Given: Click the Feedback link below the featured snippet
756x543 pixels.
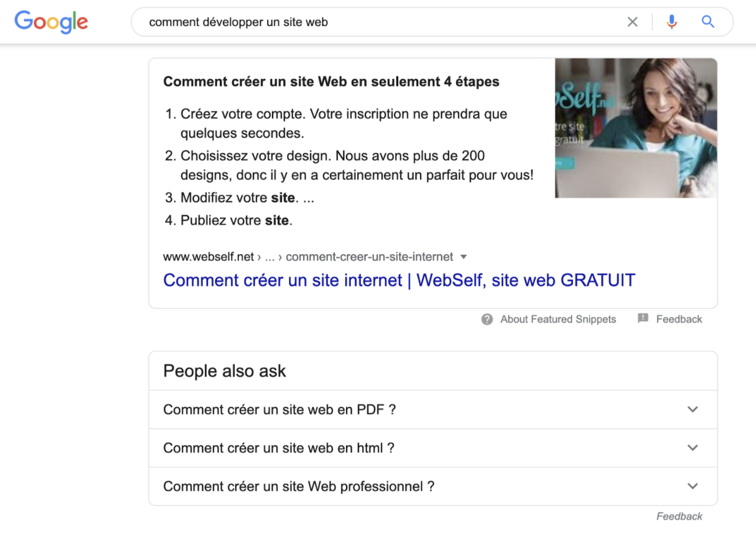Looking at the screenshot, I should (679, 319).
